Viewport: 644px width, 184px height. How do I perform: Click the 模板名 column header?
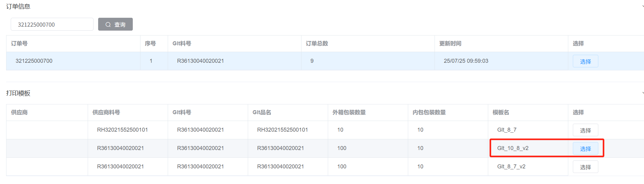[x=501, y=112]
